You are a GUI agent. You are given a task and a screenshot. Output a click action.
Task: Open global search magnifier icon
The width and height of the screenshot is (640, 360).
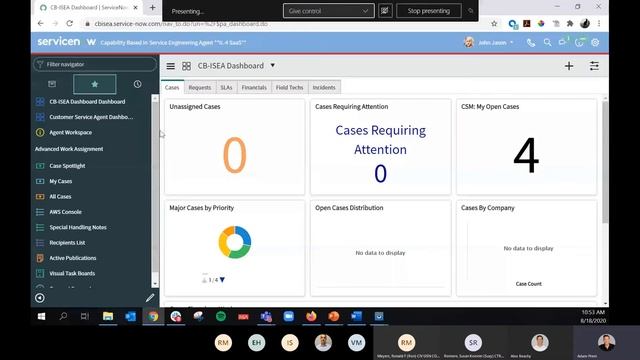click(547, 42)
